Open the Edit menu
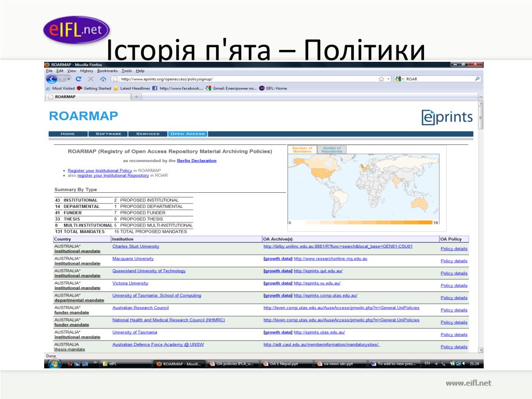This screenshot has height=399, width=532. tap(60, 71)
